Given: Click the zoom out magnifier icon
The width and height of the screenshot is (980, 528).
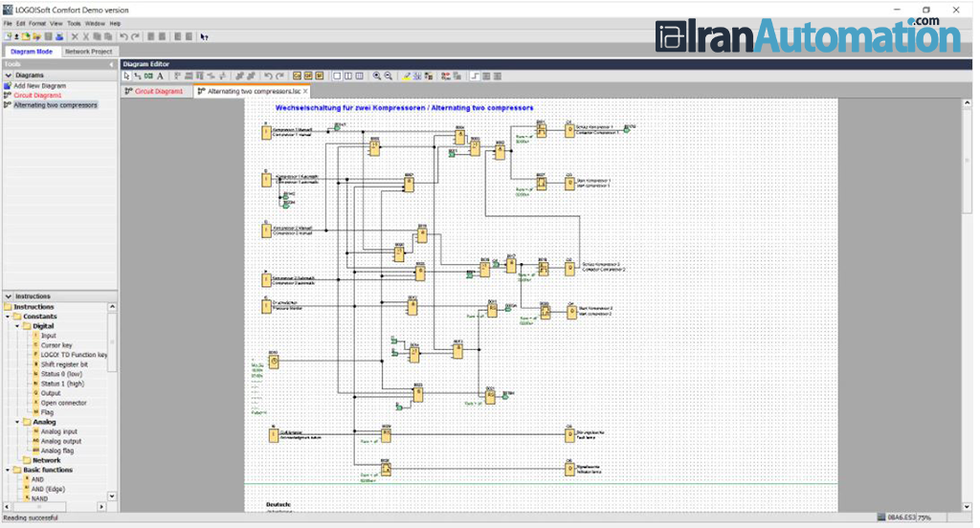Looking at the screenshot, I should [x=389, y=77].
